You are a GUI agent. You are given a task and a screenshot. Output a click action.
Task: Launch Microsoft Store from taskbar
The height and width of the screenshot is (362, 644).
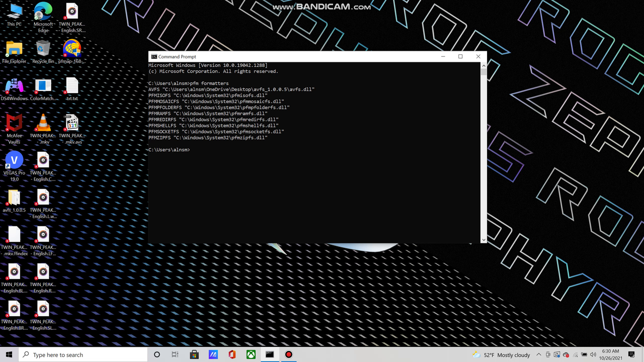(194, 354)
